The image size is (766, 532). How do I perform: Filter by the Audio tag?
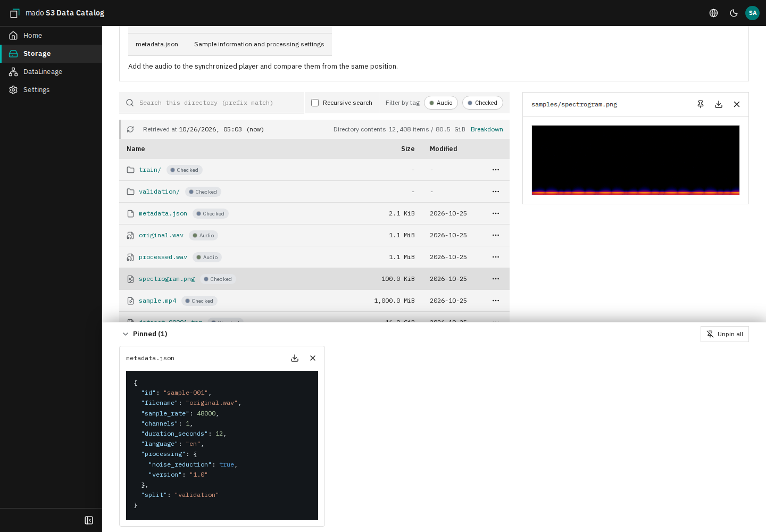coord(441,103)
